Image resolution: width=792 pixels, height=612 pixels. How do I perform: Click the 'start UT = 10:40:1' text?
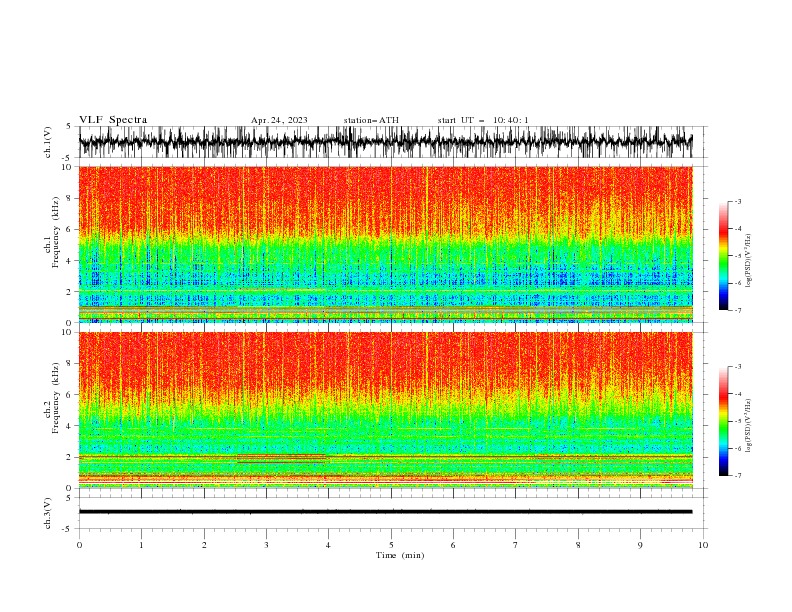click(483, 120)
